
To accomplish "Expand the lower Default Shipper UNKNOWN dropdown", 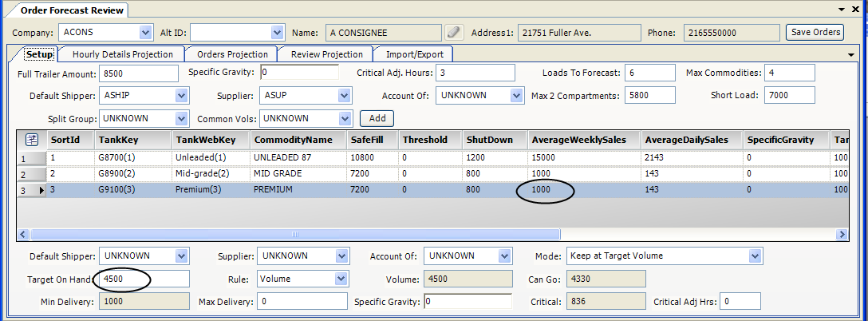I will [x=182, y=256].
